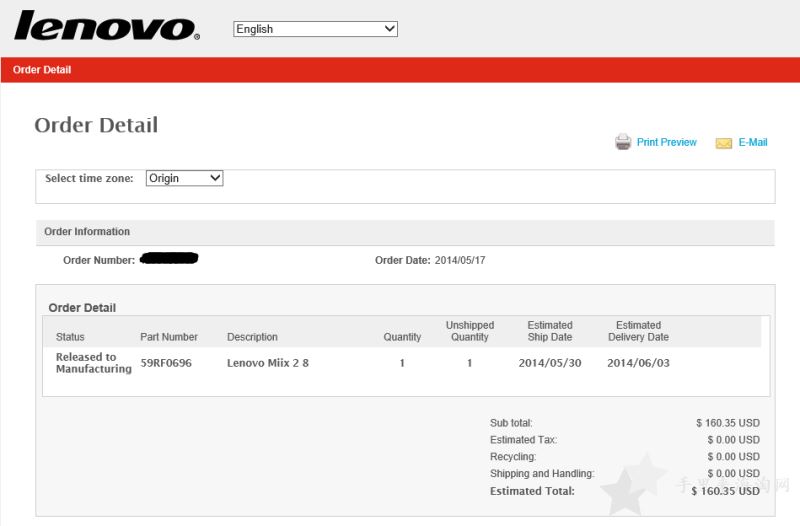The image size is (800, 526).
Task: Click the envelope mail icon
Action: (x=723, y=143)
